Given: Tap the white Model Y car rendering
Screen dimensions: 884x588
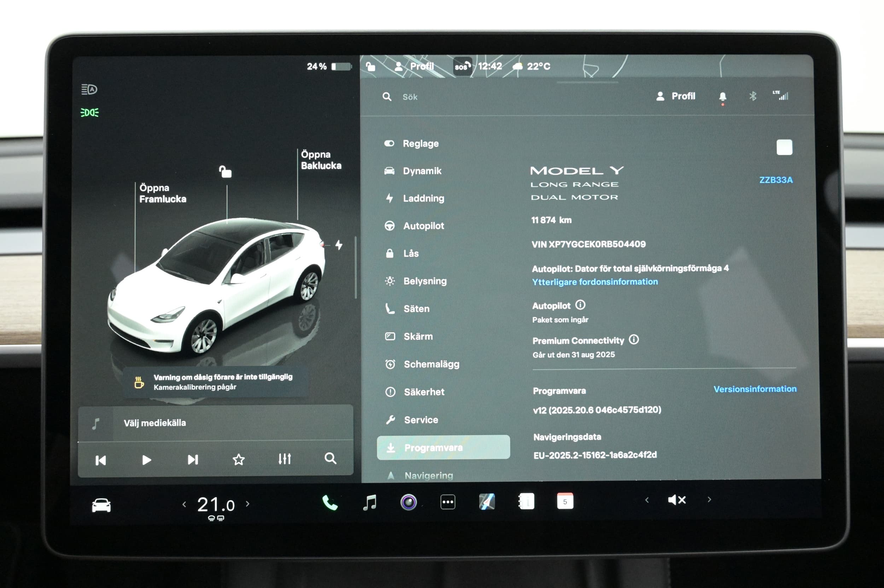Looking at the screenshot, I should click(x=216, y=285).
